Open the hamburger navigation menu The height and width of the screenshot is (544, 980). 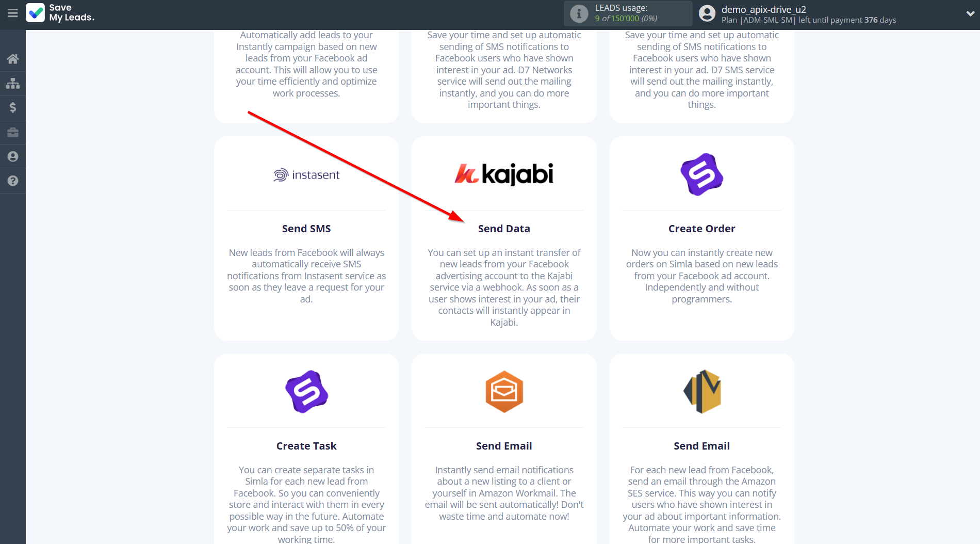pyautogui.click(x=13, y=14)
